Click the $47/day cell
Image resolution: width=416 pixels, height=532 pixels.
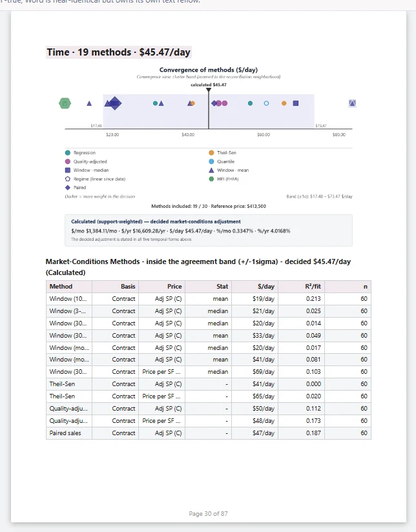coord(255,433)
